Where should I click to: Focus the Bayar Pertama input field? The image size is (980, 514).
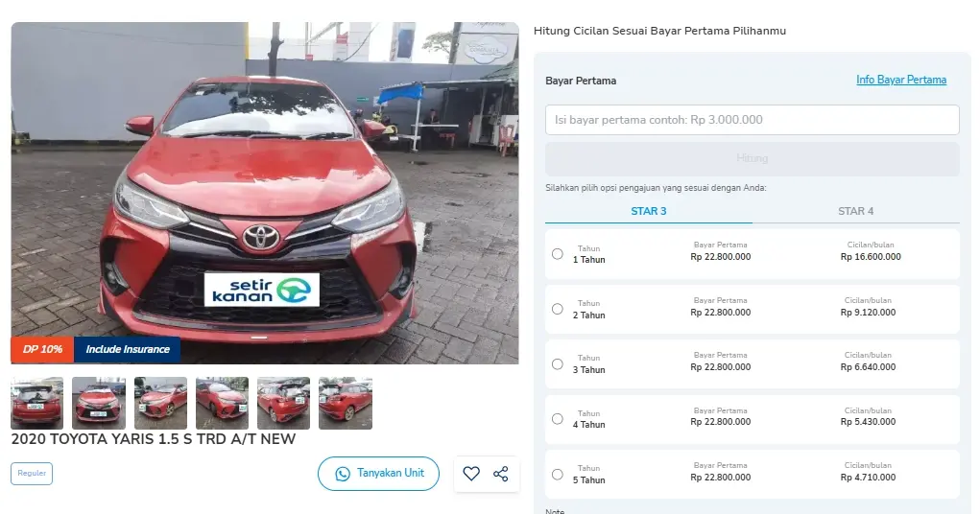coord(753,120)
